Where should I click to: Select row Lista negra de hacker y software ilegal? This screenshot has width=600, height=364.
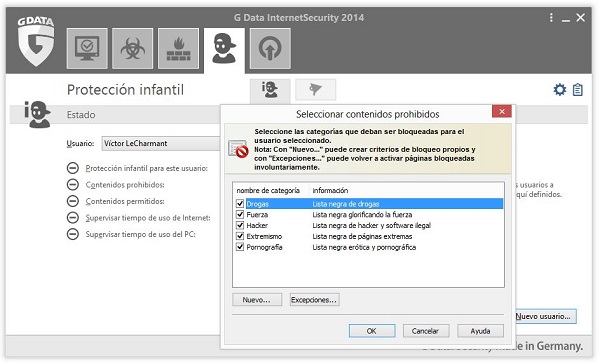pos(372,225)
